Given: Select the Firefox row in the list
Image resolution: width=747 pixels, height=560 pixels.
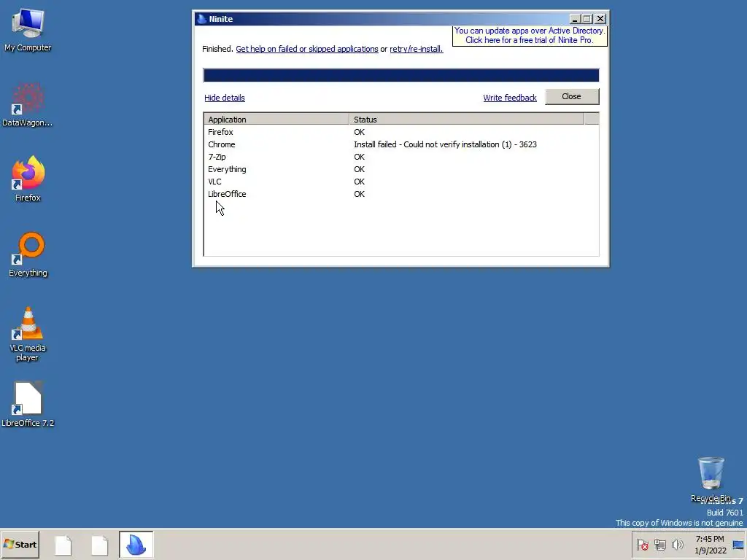Looking at the screenshot, I should point(400,132).
